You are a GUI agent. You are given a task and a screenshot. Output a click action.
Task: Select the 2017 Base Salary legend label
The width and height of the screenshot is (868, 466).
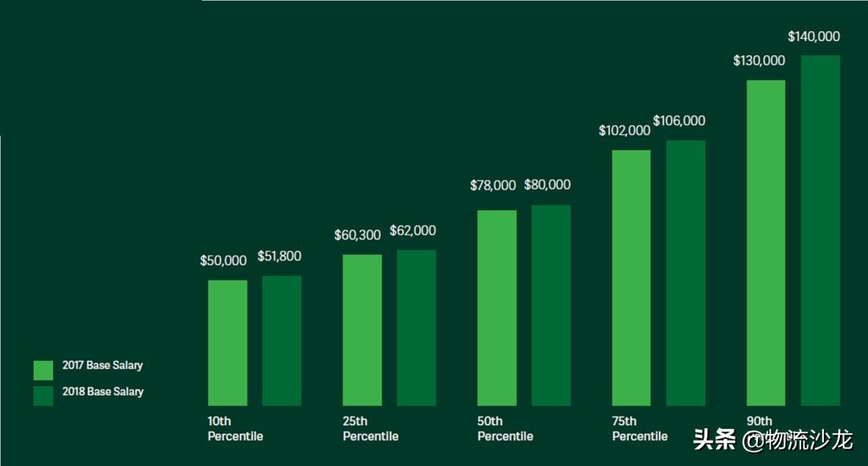pyautogui.click(x=103, y=366)
